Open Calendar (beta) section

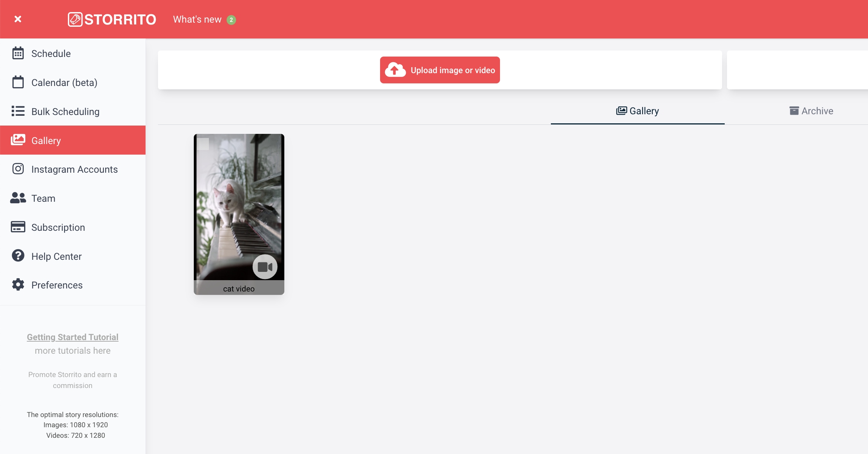tap(65, 82)
